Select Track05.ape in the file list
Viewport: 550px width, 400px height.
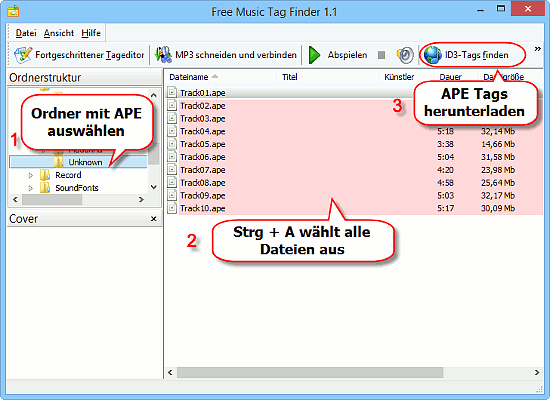[x=203, y=144]
